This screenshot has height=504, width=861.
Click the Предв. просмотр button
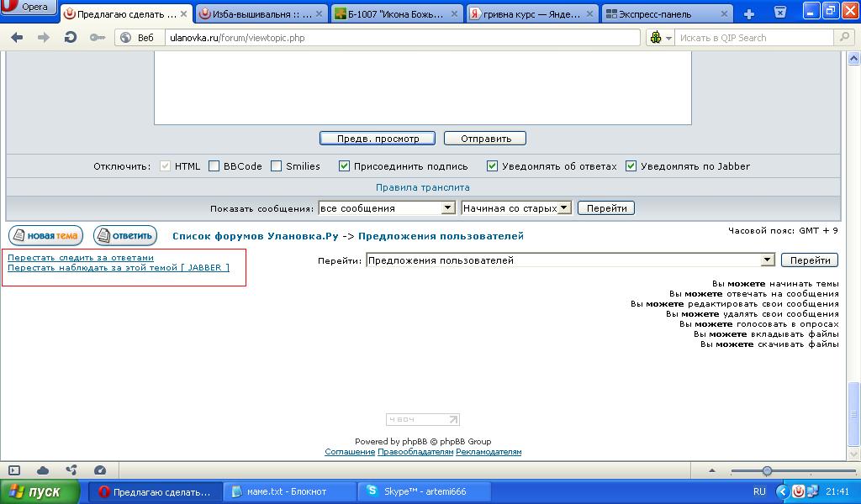pos(376,138)
